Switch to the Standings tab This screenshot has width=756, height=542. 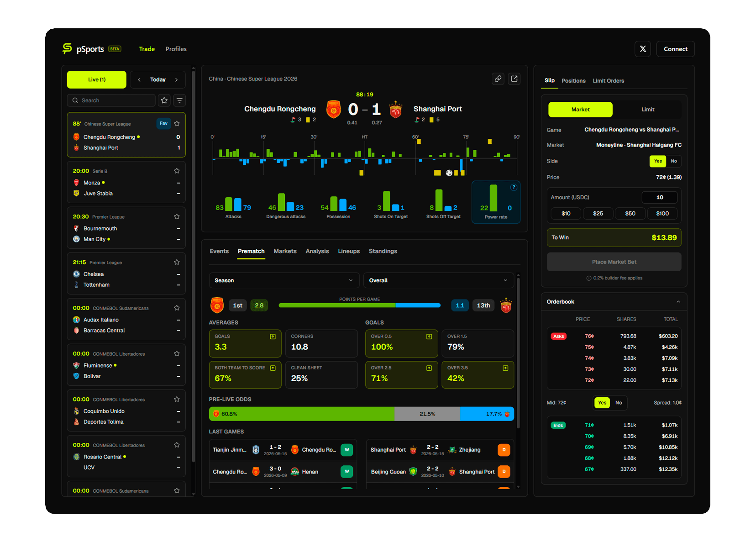click(383, 251)
